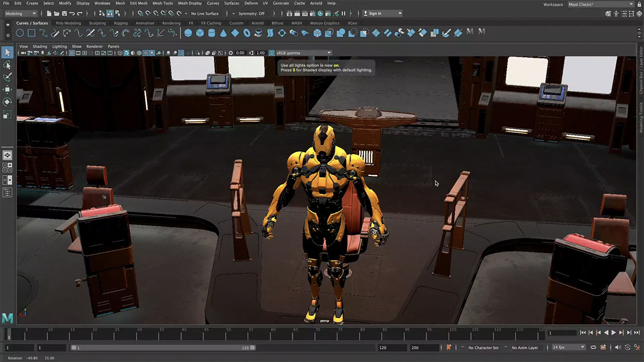Click the save scene icon
The height and width of the screenshot is (362, 644).
point(64,14)
